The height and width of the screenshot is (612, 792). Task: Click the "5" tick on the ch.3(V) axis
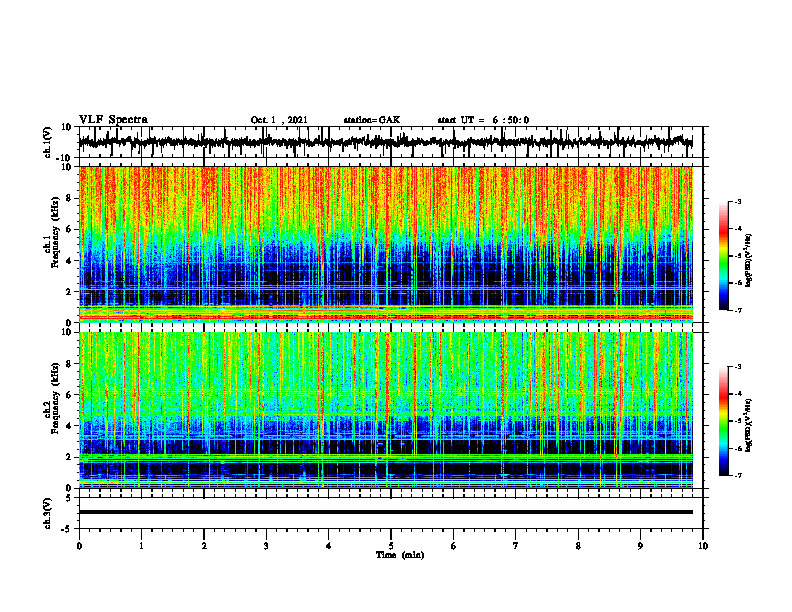point(70,498)
